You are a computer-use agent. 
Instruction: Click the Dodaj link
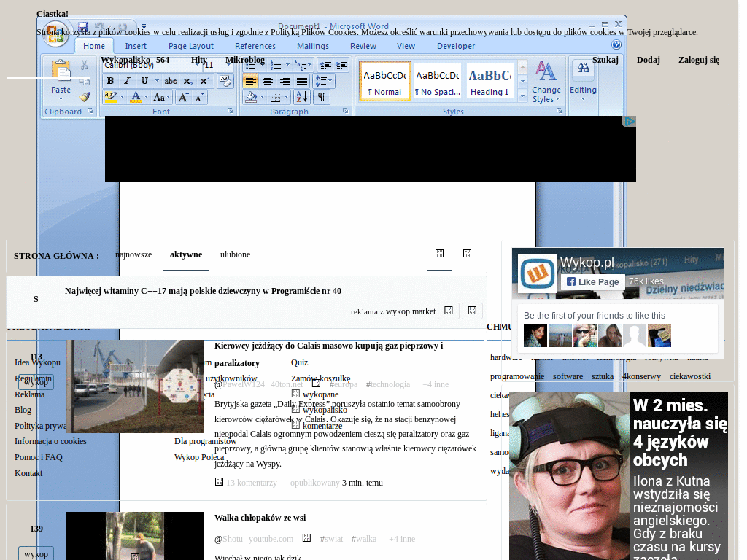(x=649, y=60)
